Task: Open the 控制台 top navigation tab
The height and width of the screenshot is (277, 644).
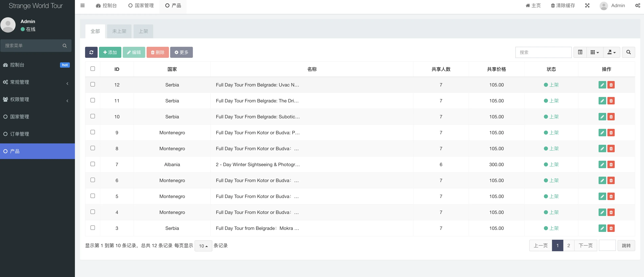Action: pos(106,5)
